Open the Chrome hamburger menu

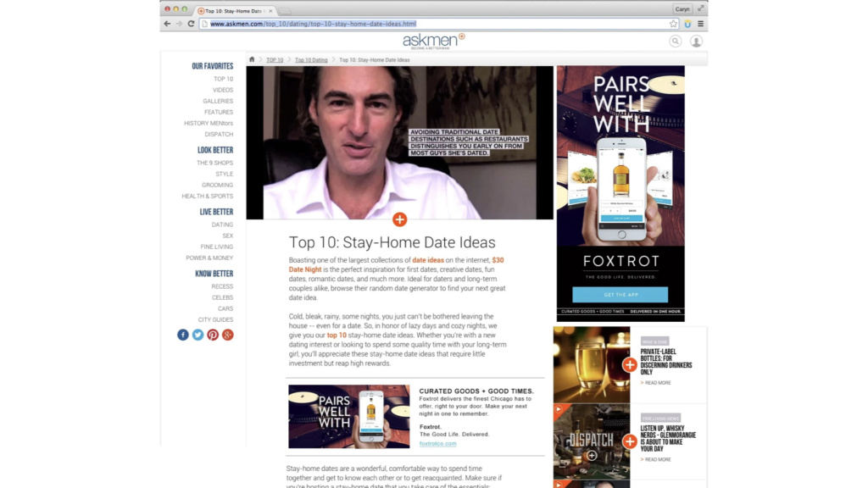[700, 24]
